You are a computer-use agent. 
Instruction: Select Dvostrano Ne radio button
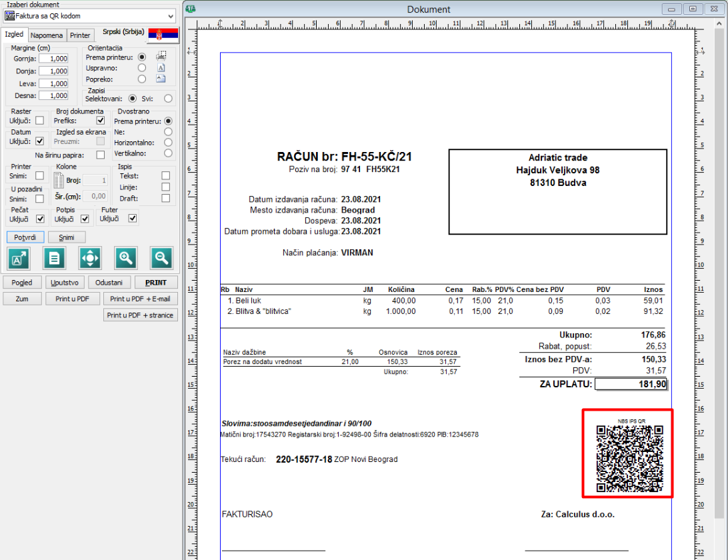click(168, 132)
